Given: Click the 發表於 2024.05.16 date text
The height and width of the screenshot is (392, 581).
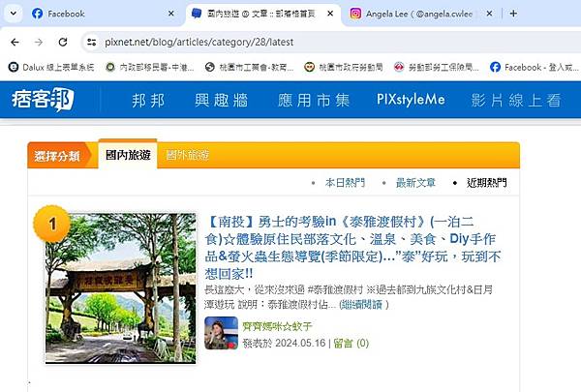Looking at the screenshot, I should click(284, 343).
